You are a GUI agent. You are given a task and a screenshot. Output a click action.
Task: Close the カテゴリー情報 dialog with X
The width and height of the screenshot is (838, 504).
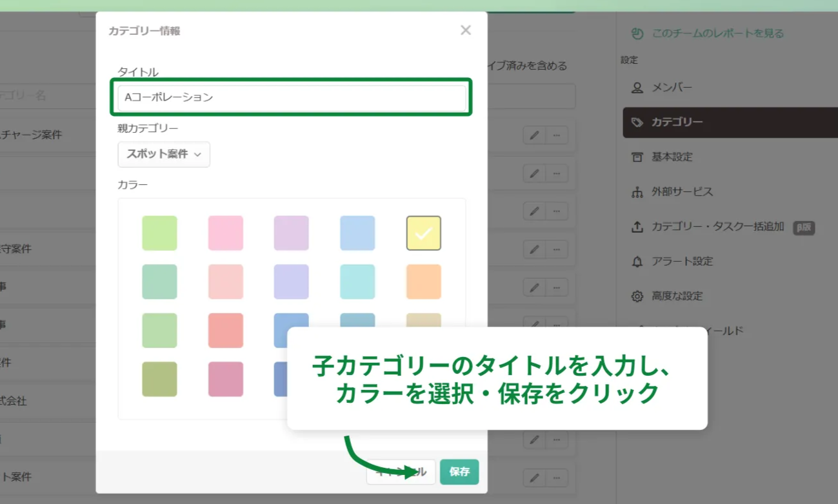pyautogui.click(x=465, y=30)
